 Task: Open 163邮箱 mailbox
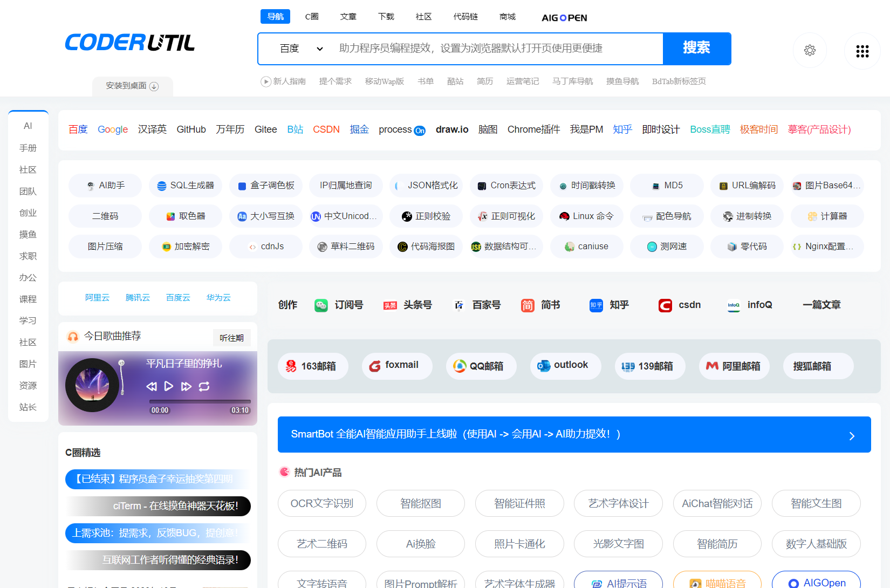click(313, 366)
